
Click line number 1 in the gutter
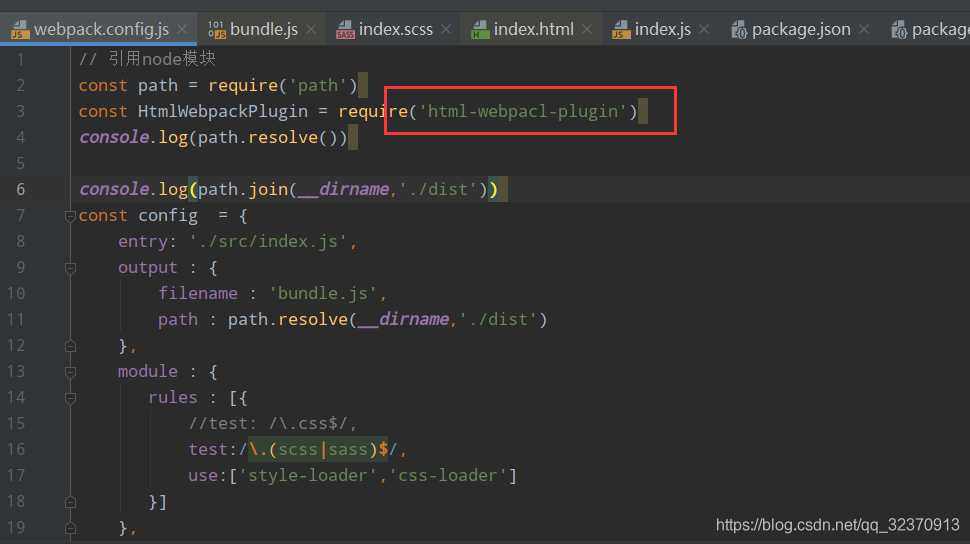[x=20, y=59]
